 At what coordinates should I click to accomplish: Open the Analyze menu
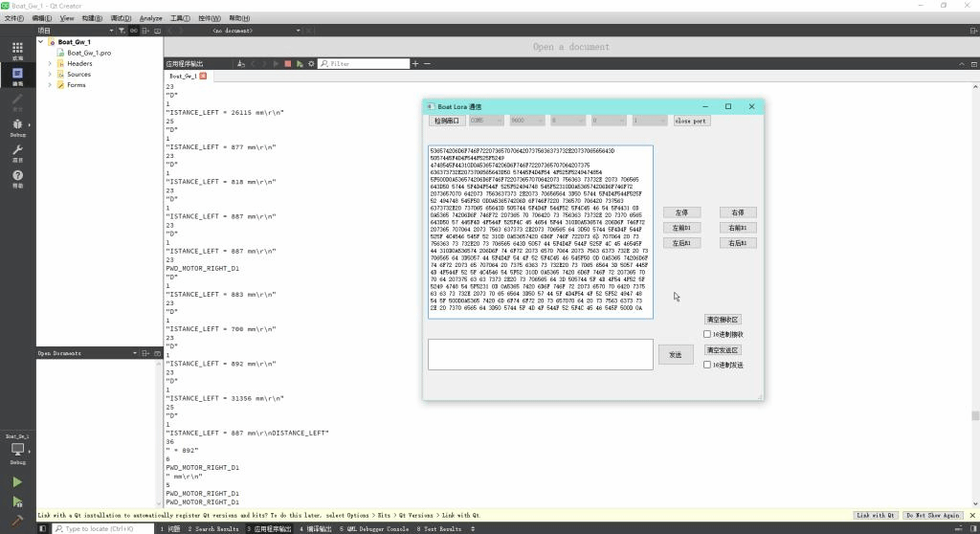coord(150,18)
